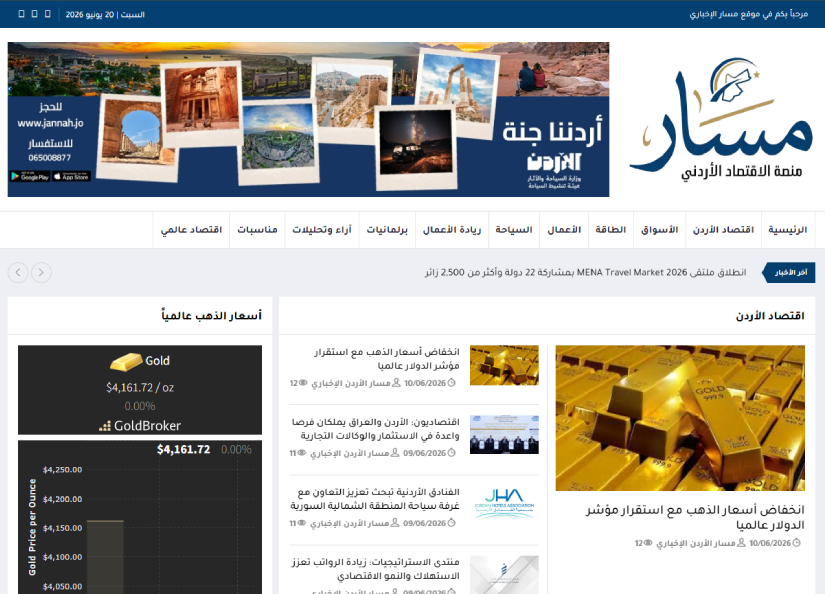Click مسار الأردن الإخباري author on الأردن والعراق article
This screenshot has width=825, height=594.
pos(349,453)
